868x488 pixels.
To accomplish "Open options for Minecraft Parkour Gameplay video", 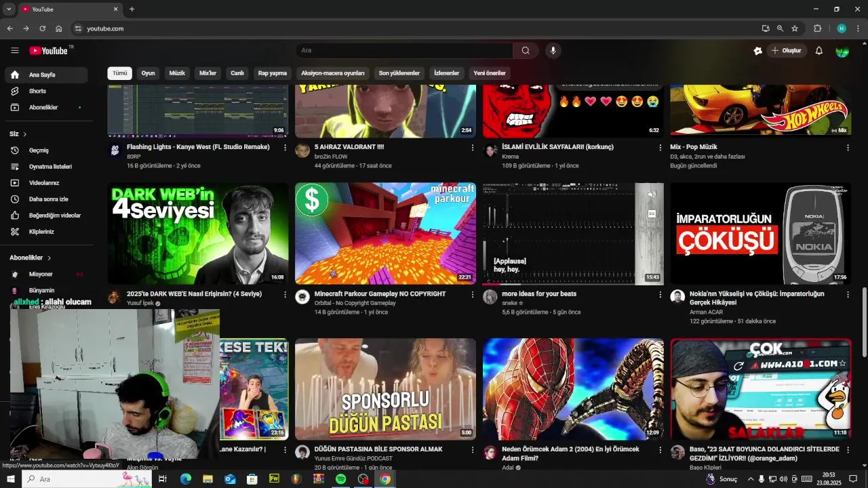I will pyautogui.click(x=473, y=294).
